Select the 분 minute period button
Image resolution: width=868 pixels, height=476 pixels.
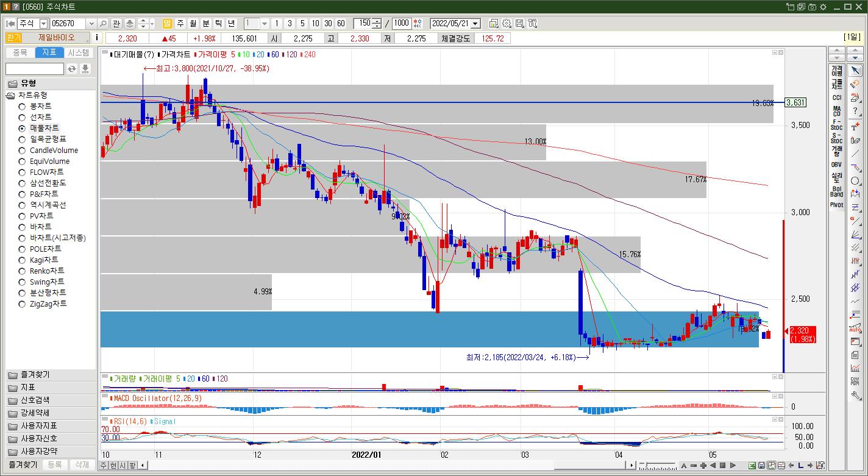coord(206,23)
